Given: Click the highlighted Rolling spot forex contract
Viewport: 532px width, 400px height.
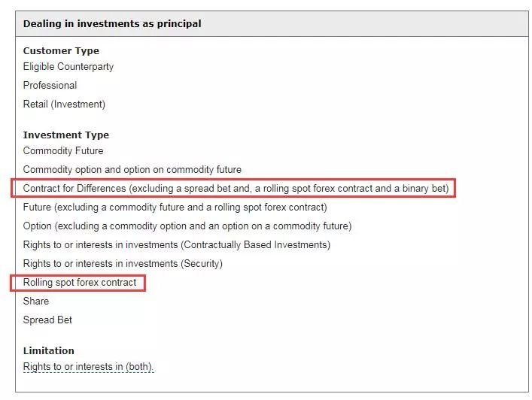Looking at the screenshot, I should tap(80, 283).
